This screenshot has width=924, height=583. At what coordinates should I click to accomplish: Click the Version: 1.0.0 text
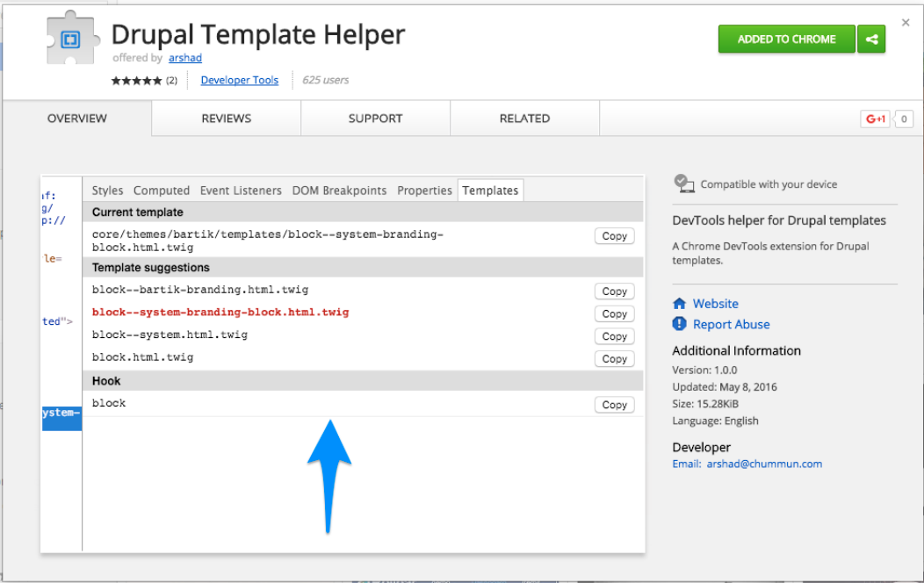pos(704,371)
